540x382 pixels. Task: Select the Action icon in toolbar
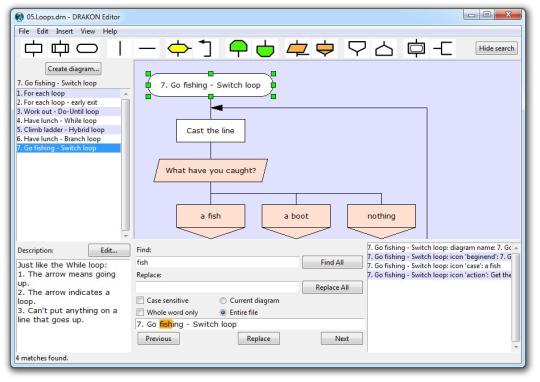click(x=33, y=48)
